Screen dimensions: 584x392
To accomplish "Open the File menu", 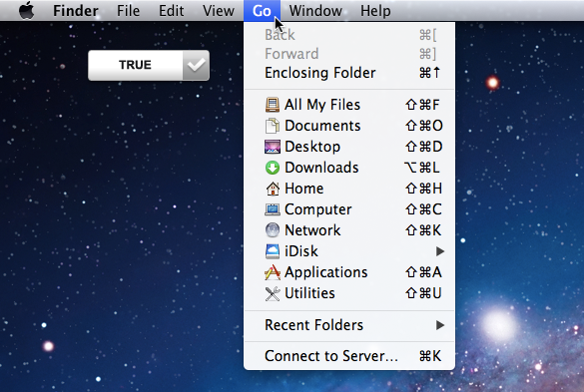I will [x=128, y=10].
